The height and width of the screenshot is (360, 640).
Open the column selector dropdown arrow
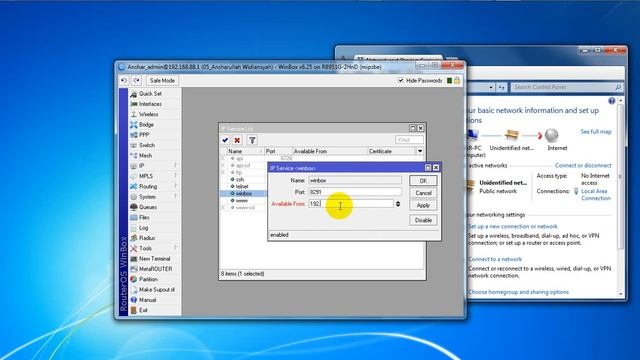point(420,151)
